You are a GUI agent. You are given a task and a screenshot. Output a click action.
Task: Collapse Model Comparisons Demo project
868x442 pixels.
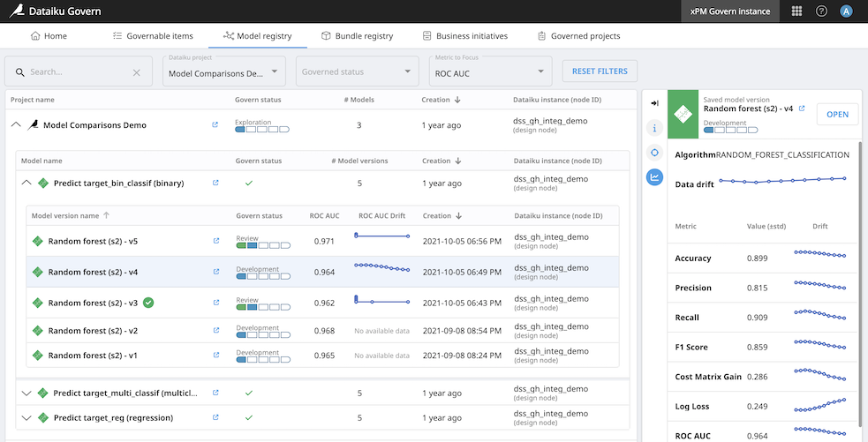pos(16,125)
